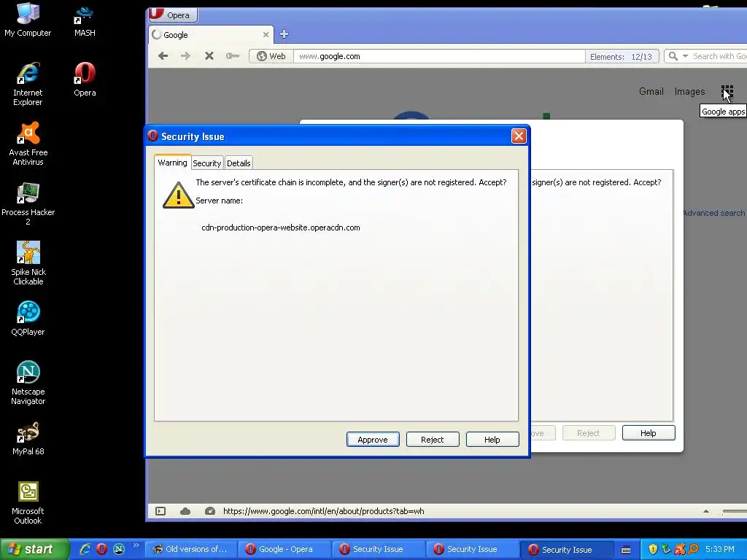The image size is (747, 560).
Task: Open the Opera menu button
Action: (172, 15)
